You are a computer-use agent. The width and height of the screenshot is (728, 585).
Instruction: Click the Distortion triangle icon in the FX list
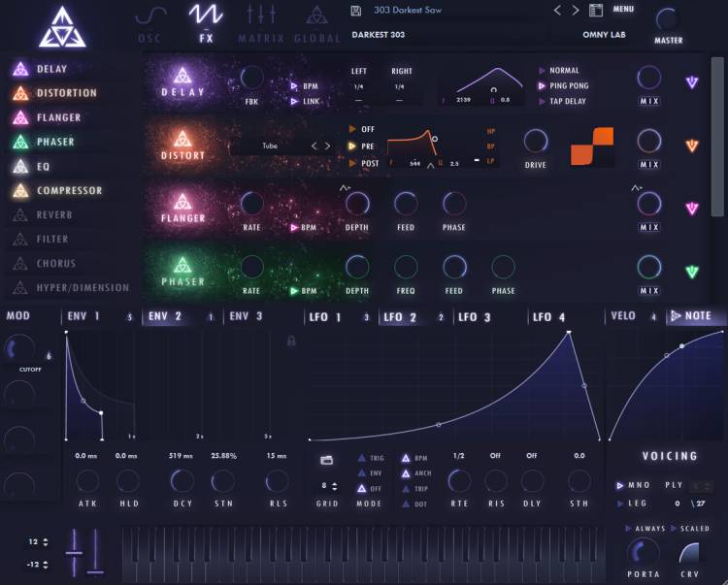pos(19,93)
